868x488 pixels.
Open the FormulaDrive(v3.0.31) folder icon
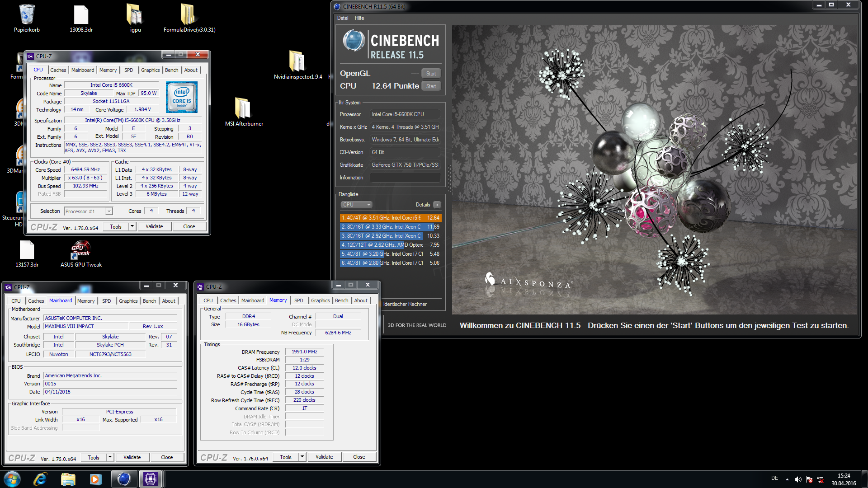189,18
